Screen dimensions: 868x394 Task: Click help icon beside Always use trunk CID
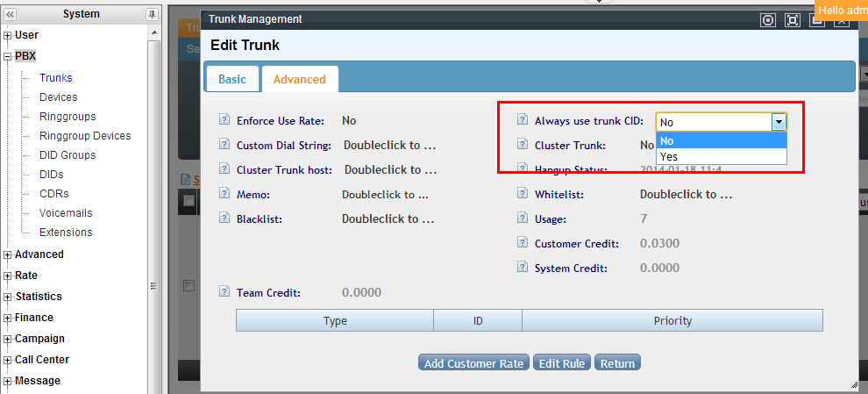coord(523,121)
